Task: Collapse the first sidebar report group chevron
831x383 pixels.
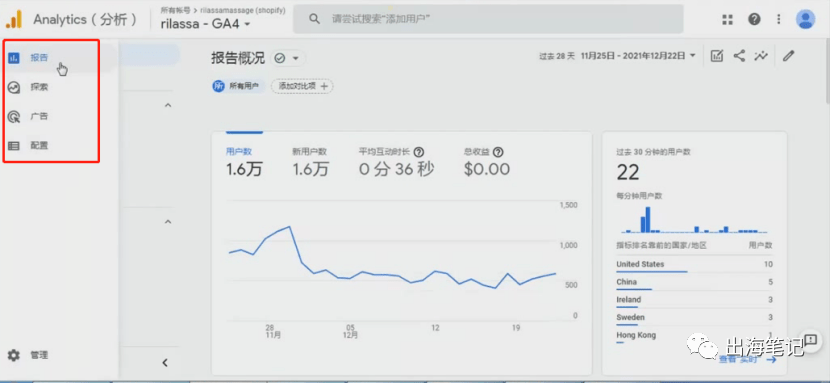Action: (x=168, y=105)
